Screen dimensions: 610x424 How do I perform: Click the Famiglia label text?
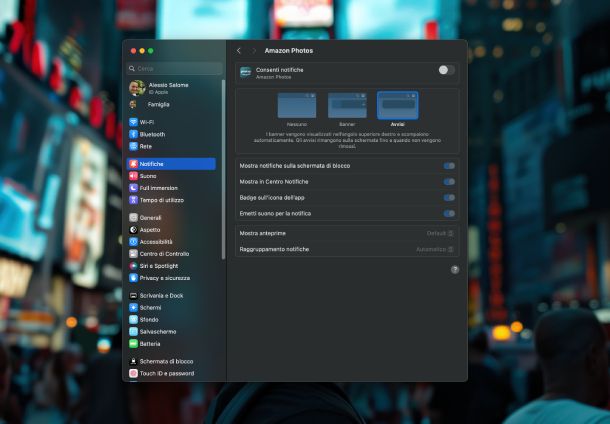158,104
